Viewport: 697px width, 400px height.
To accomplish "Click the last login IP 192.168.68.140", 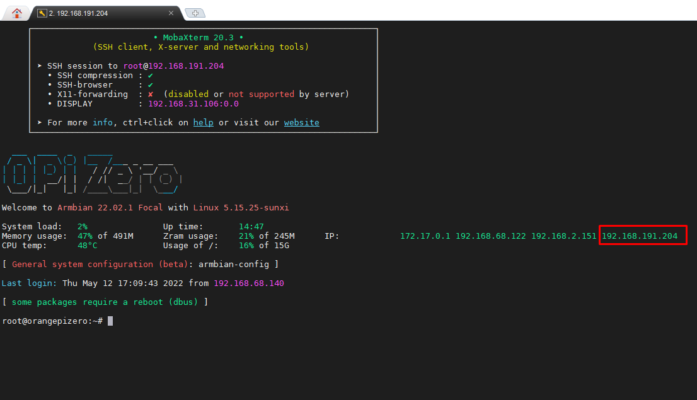I will click(x=249, y=283).
